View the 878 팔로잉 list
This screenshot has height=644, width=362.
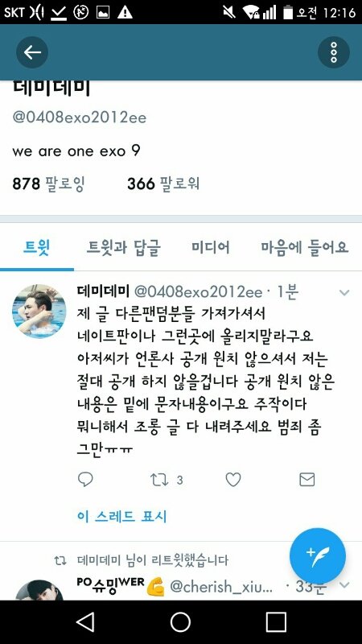(x=48, y=184)
